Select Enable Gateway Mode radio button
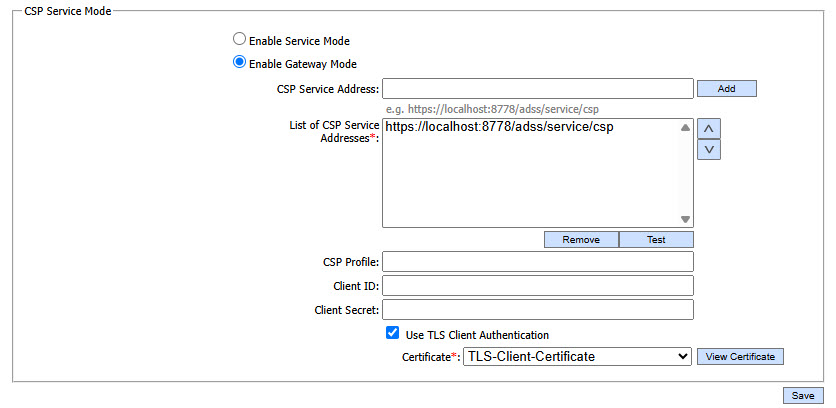Viewport: 836px width, 408px height. click(239, 63)
